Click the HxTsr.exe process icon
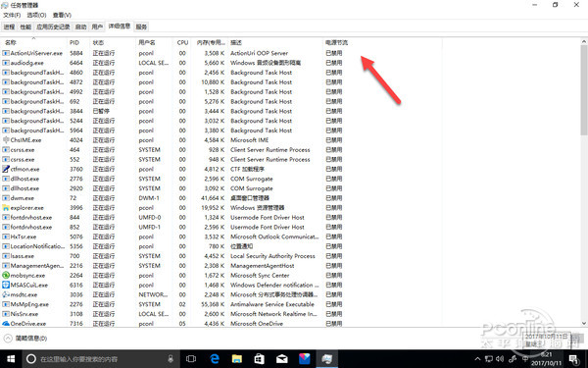Screen dimensions: 588x368 pyautogui.click(x=6, y=237)
